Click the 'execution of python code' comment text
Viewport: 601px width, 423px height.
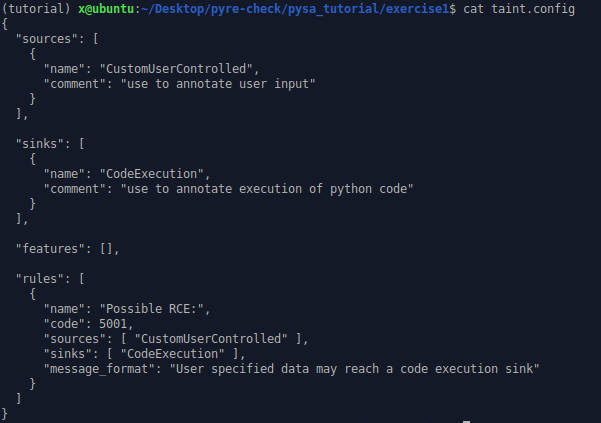(x=323, y=189)
